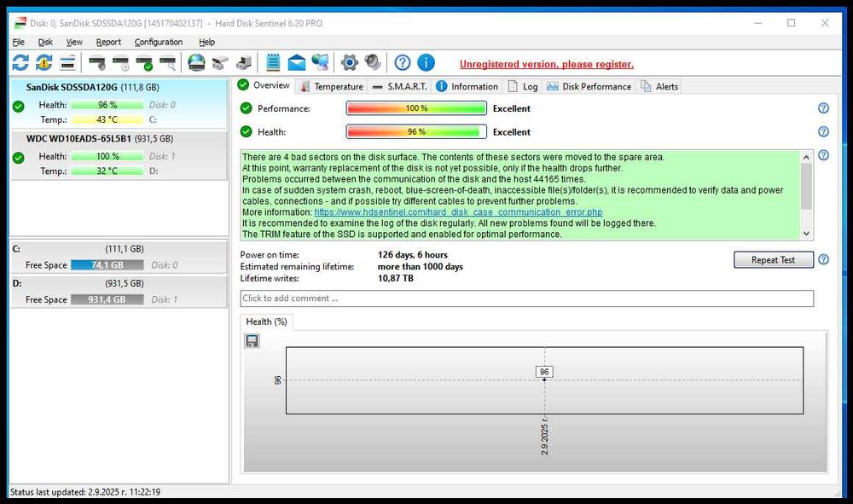Viewport: 853px width, 504px height.
Task: Click the help icon beside the description text
Action: point(824,155)
